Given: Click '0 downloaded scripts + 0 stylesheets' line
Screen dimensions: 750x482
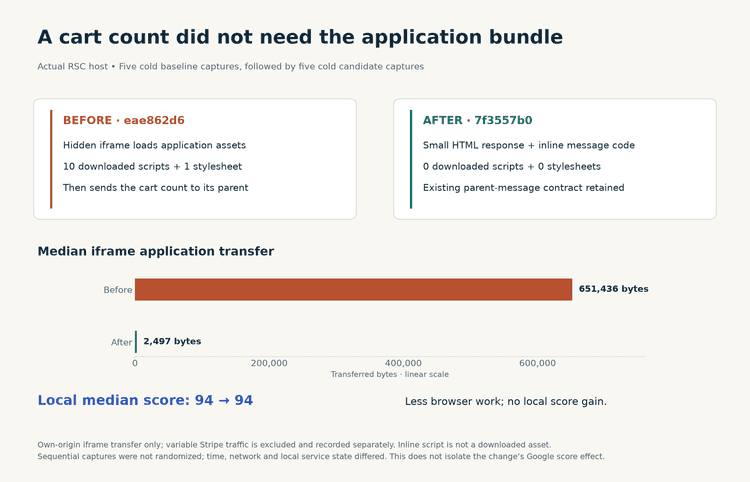Looking at the screenshot, I should point(511,166).
